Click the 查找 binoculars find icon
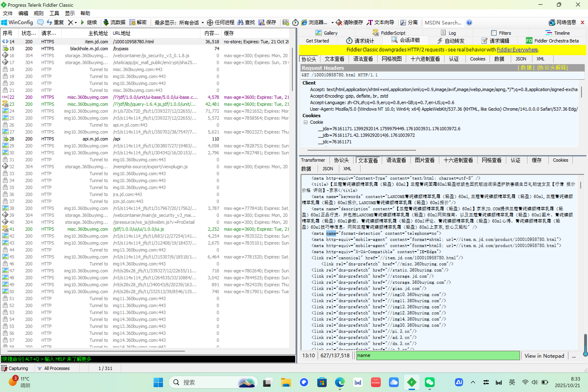Viewport: 588px width, 392px height. [240, 22]
